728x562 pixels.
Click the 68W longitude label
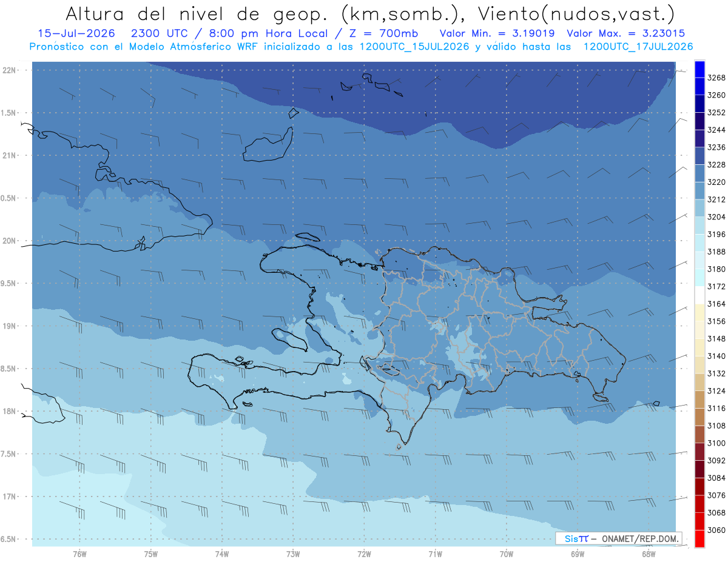point(648,554)
